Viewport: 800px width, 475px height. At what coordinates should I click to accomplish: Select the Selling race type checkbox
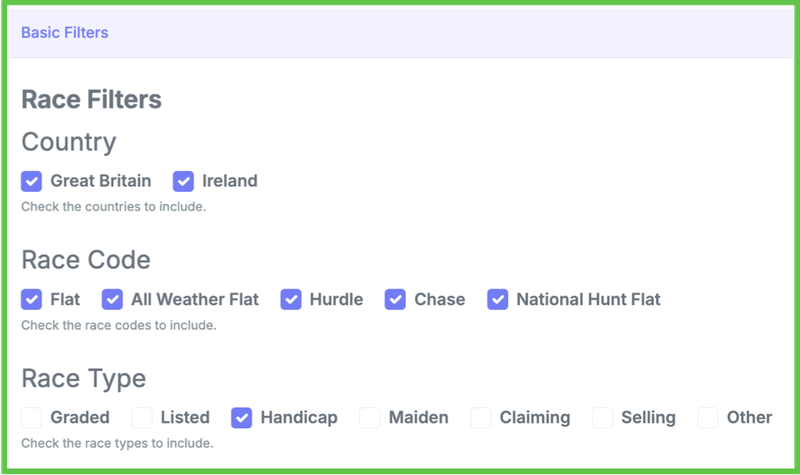tap(602, 418)
